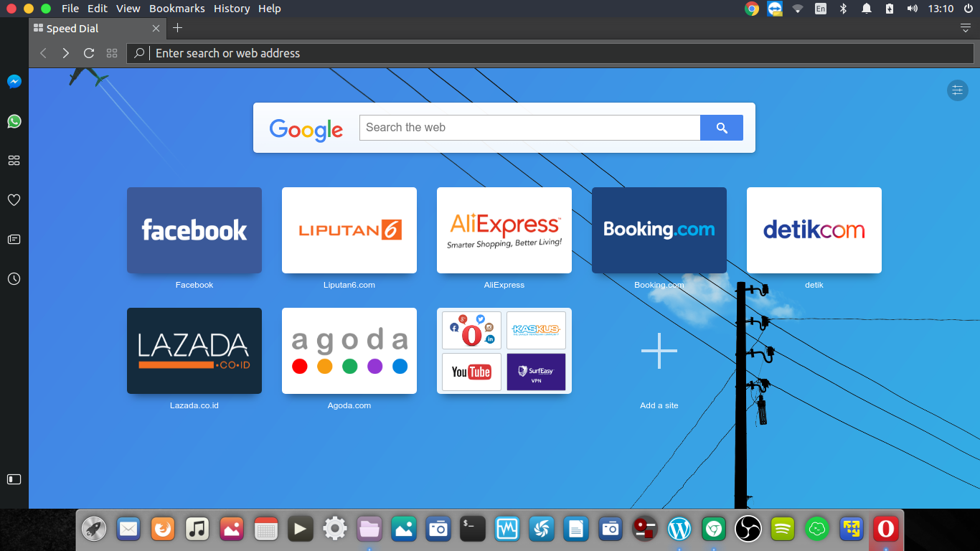Open the SurfEasy VPN thumbnail in folder
Image resolution: width=980 pixels, height=551 pixels.
click(x=536, y=372)
